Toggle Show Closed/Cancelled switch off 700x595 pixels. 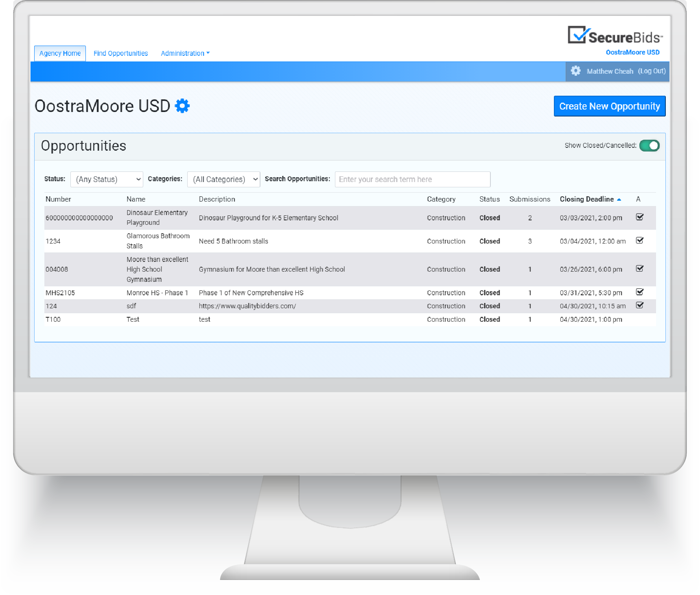tap(649, 145)
